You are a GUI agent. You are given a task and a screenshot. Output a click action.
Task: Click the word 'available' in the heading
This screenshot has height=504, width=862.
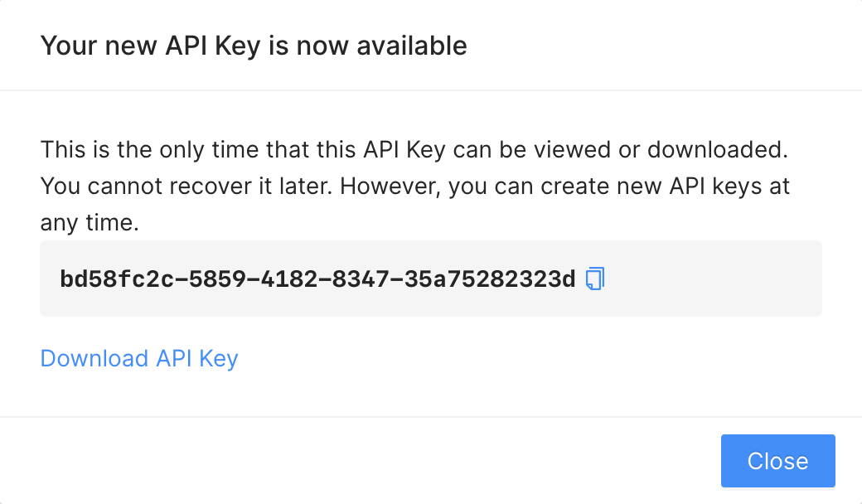[412, 45]
